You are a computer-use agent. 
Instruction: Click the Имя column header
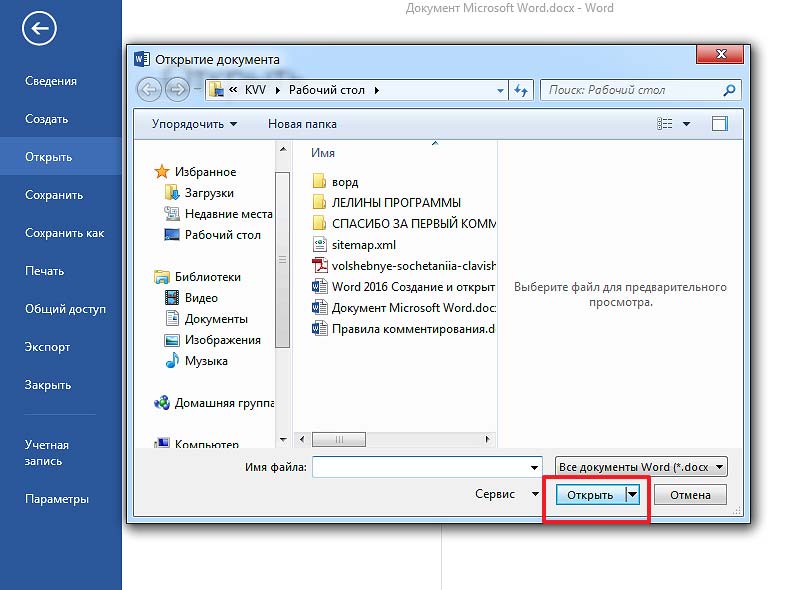click(x=323, y=153)
